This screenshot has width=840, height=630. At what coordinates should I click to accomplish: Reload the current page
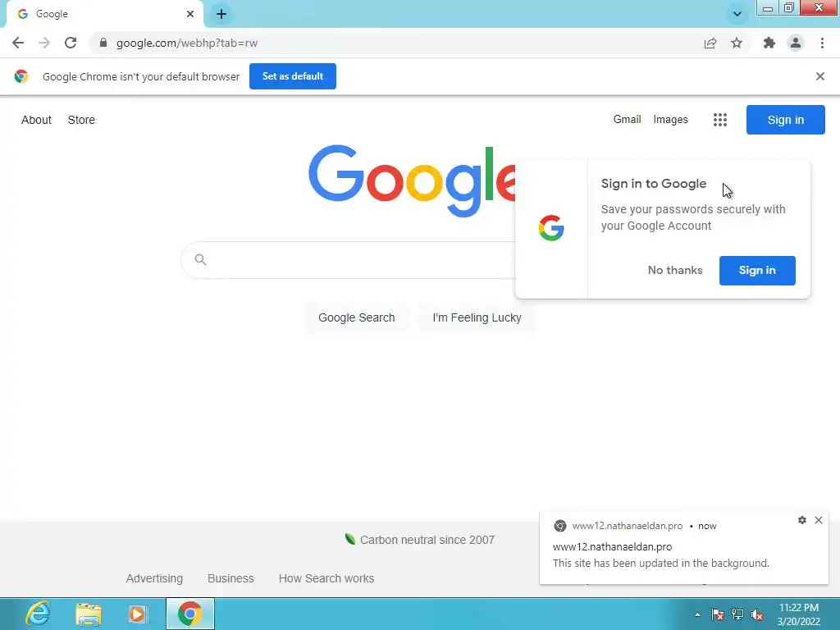[x=71, y=43]
